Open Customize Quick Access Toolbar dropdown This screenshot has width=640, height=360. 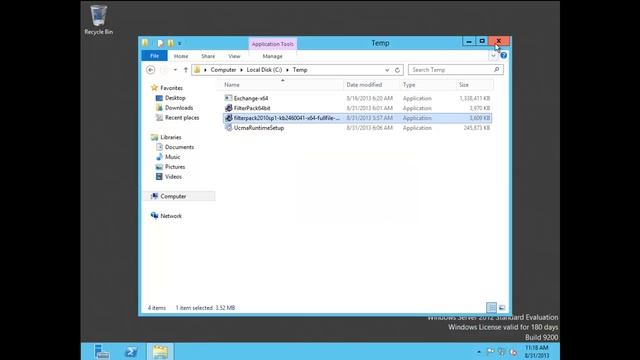click(179, 43)
